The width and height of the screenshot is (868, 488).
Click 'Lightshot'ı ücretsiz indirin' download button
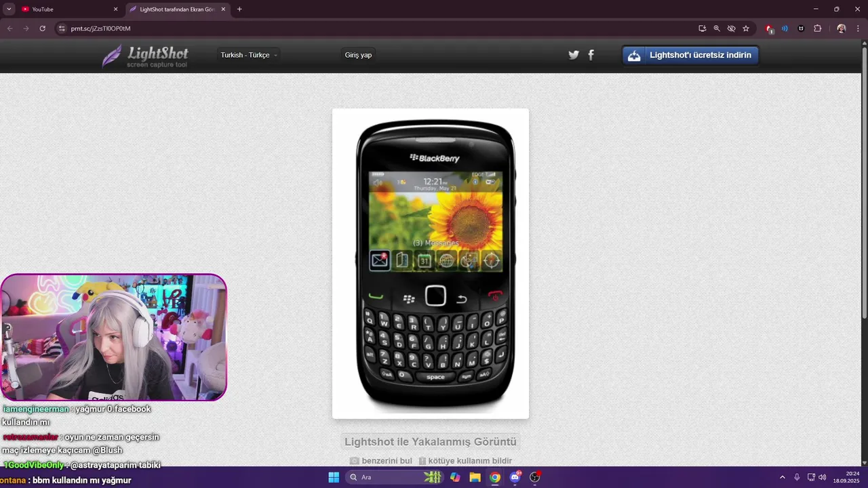click(690, 55)
